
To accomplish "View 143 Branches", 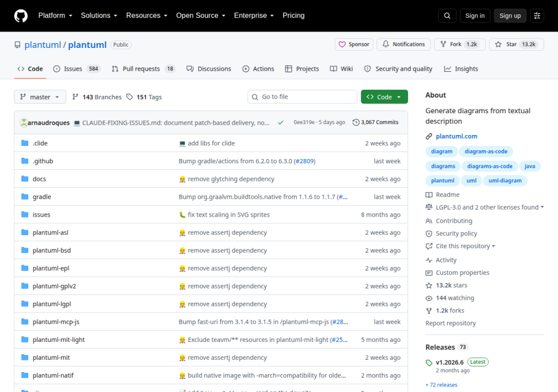I will point(97,97).
